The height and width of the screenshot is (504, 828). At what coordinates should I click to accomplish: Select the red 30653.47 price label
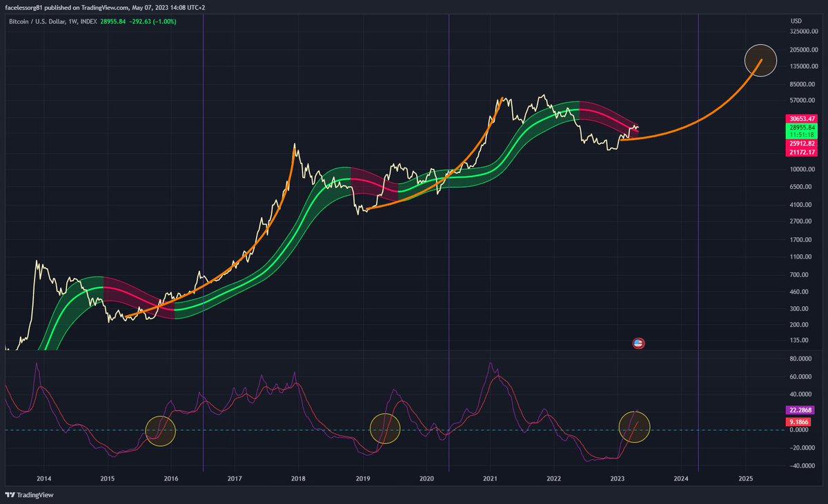tap(802, 119)
